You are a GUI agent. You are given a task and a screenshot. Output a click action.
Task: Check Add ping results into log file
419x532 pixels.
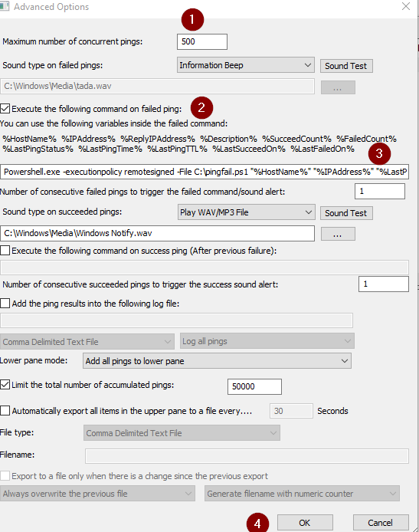[5, 303]
